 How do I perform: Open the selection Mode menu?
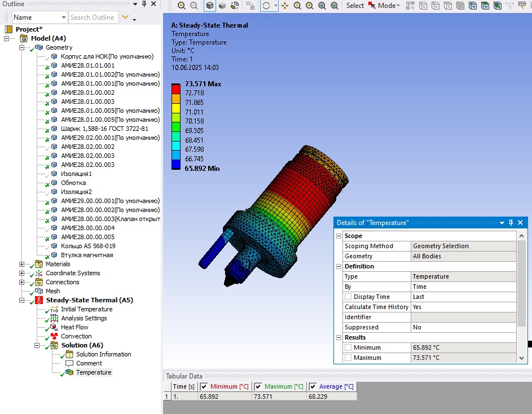point(389,6)
